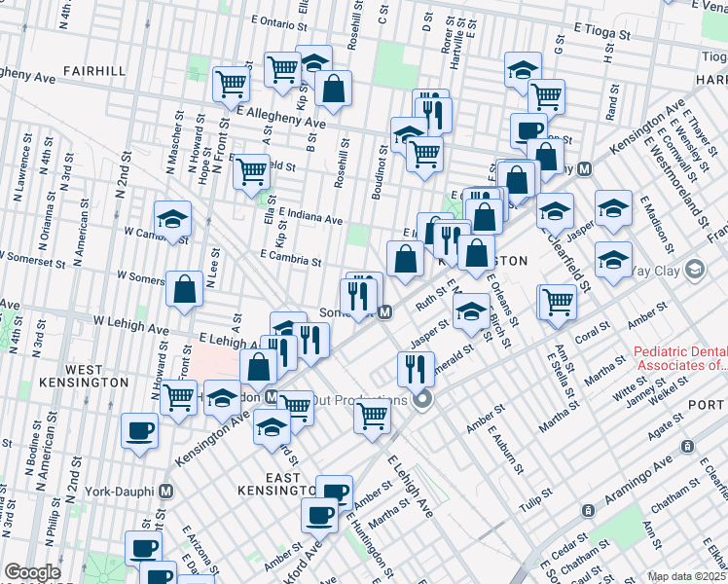728x584 pixels.
Task: Open the school marker left of Yay Clay
Action: click(x=613, y=262)
